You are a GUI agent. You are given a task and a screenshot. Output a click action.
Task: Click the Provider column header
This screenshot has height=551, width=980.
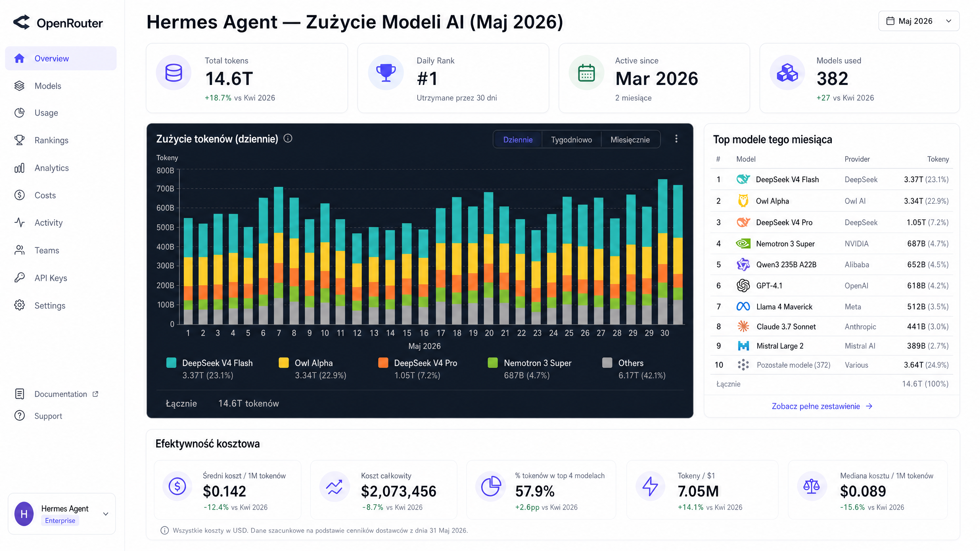(857, 159)
